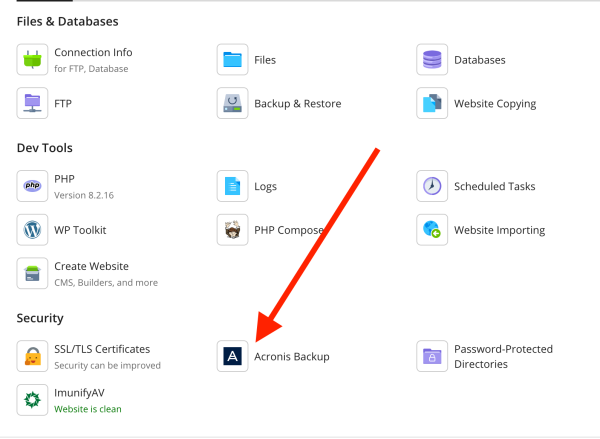Open SSL/TLS Certificates padlock icon
The height and width of the screenshot is (439, 600).
pyautogui.click(x=33, y=356)
